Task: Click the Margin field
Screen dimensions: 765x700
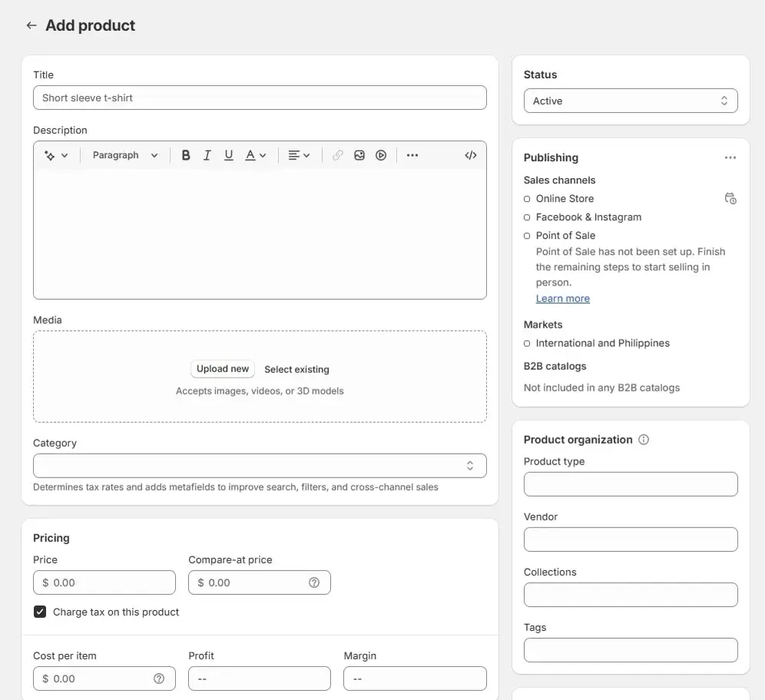Action: coord(415,679)
